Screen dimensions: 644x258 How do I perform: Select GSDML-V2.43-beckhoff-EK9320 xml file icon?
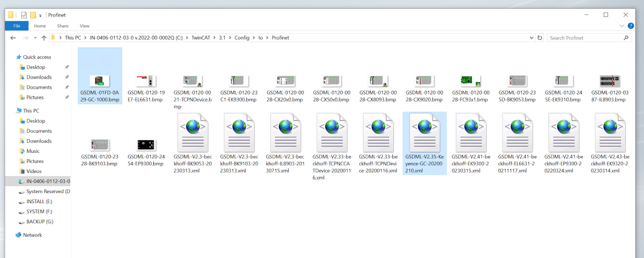pyautogui.click(x=610, y=133)
